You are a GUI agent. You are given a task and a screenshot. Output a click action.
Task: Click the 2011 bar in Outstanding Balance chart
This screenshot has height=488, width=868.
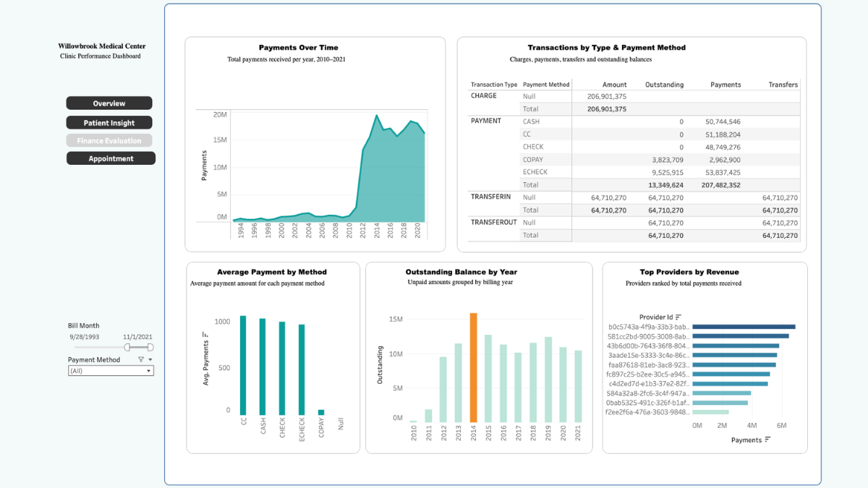tap(428, 416)
